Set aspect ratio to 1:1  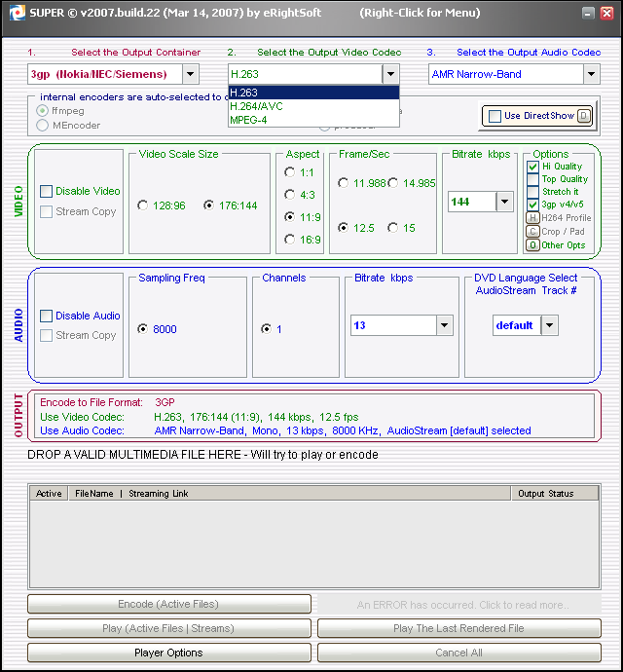point(290,172)
